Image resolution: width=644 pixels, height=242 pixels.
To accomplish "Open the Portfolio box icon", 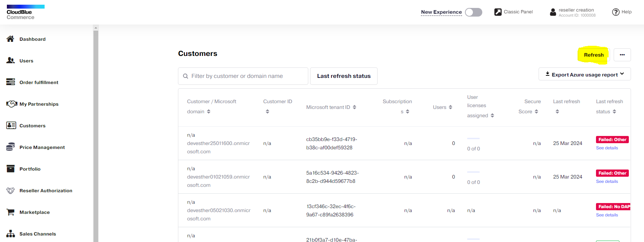I will pos(10,169).
